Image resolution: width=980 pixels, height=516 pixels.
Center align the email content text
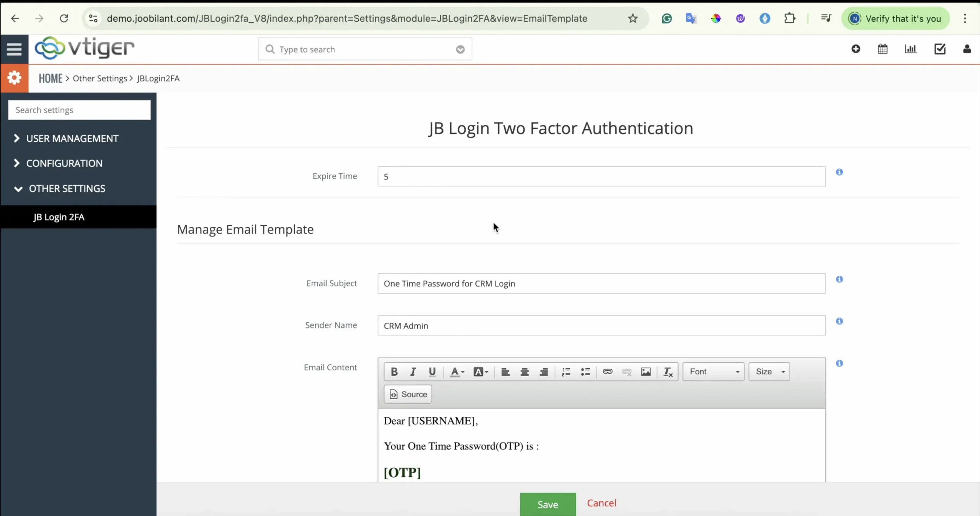click(x=524, y=372)
